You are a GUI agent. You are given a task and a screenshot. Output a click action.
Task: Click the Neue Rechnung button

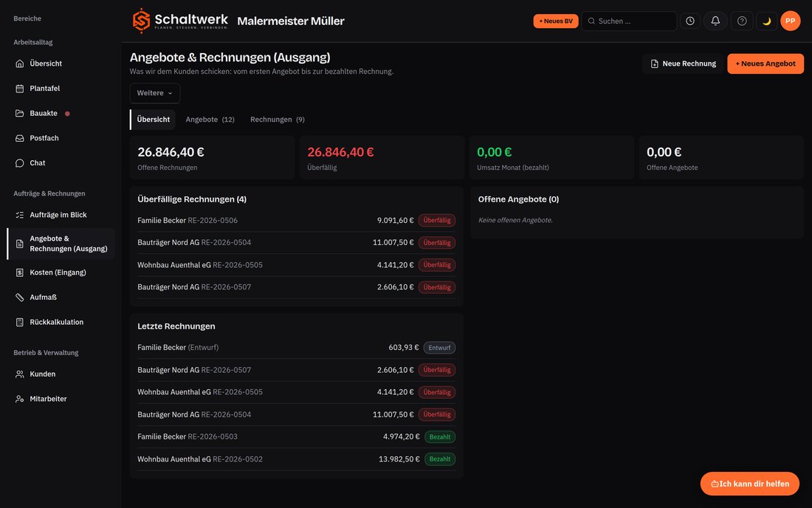[x=683, y=63]
